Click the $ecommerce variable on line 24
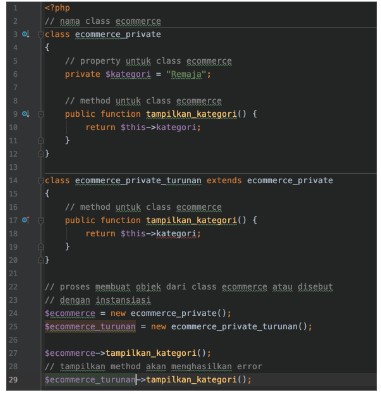This screenshot has width=381, height=394. [70, 313]
